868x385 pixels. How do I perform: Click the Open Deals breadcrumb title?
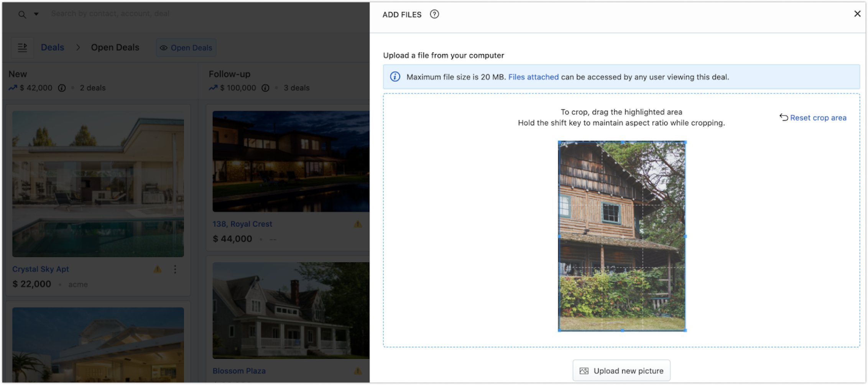click(x=115, y=48)
